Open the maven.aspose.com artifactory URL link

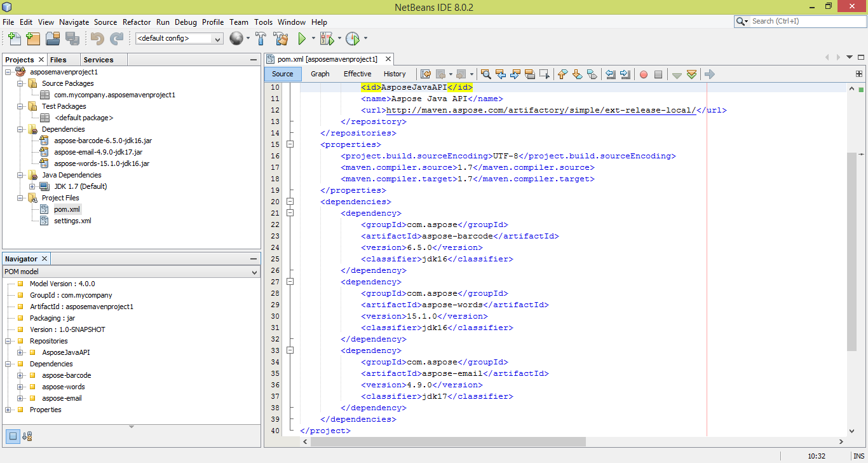541,110
